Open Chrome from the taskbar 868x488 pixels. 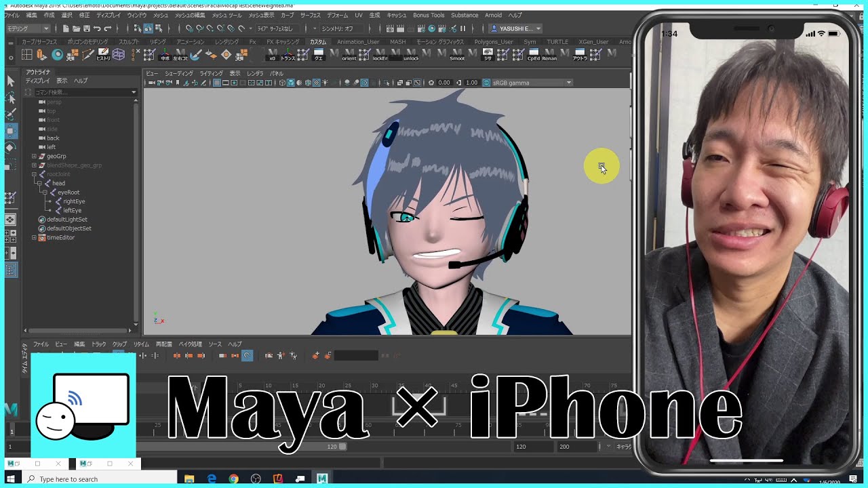pos(234,479)
